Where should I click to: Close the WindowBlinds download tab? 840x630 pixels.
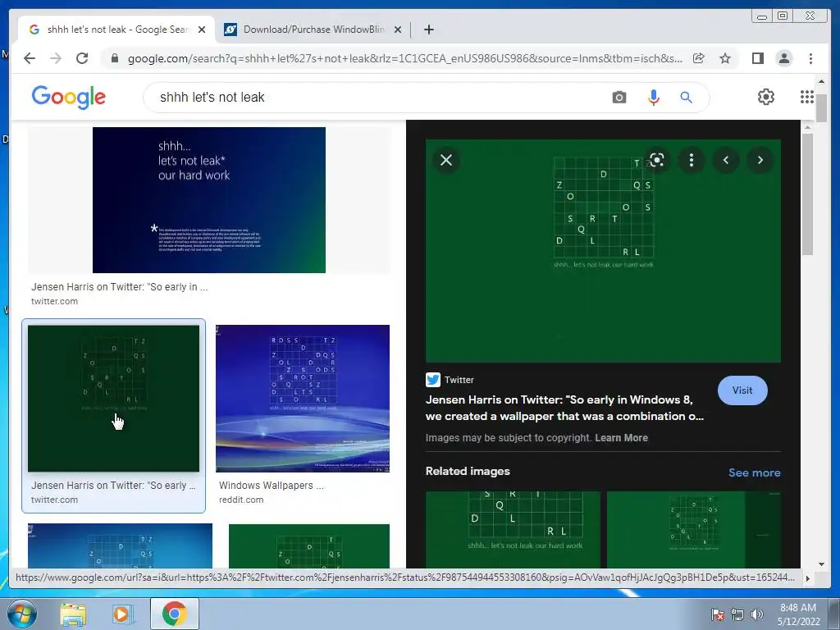(398, 30)
